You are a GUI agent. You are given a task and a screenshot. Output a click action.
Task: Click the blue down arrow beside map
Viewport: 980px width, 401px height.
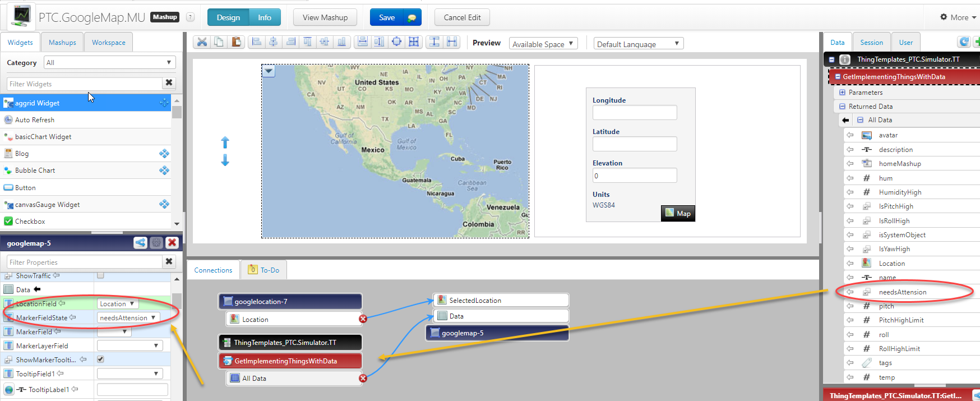(225, 160)
